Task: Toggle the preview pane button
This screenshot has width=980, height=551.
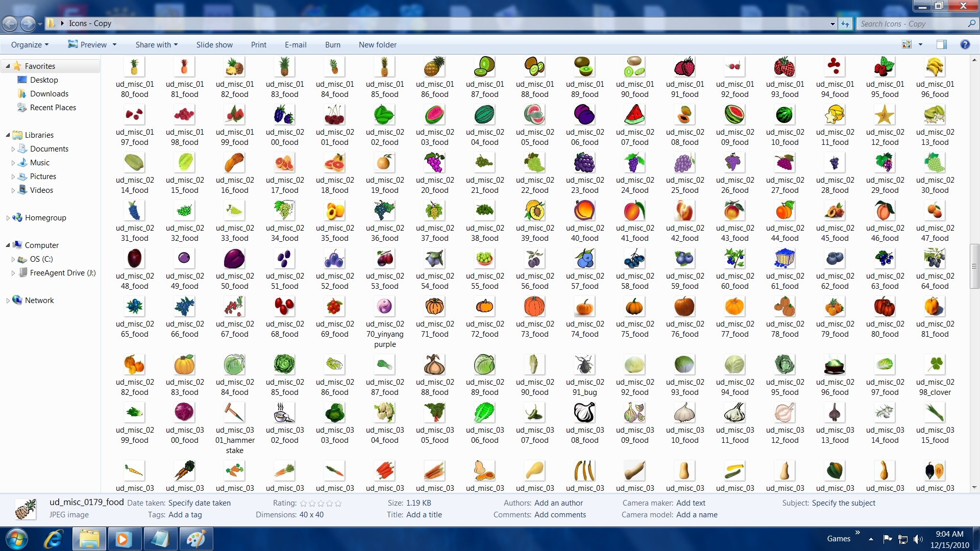Action: [x=941, y=44]
